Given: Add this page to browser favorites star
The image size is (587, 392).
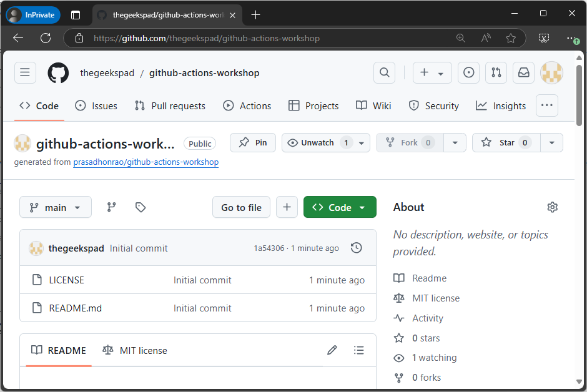Looking at the screenshot, I should pos(511,38).
